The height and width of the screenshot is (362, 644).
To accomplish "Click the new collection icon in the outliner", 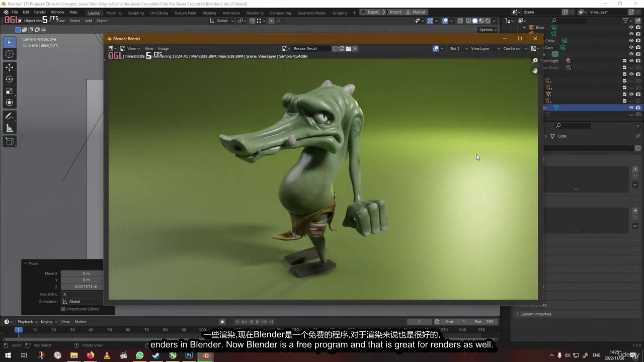I will [638, 21].
